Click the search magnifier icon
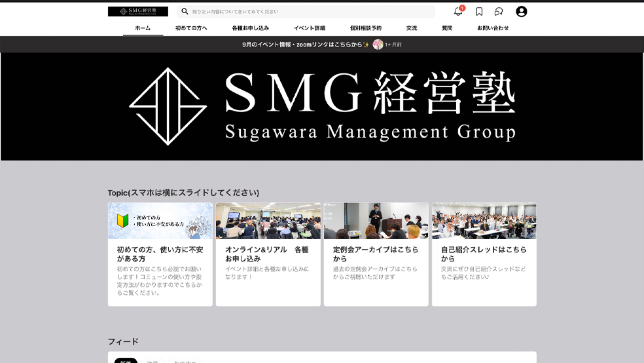 (185, 12)
